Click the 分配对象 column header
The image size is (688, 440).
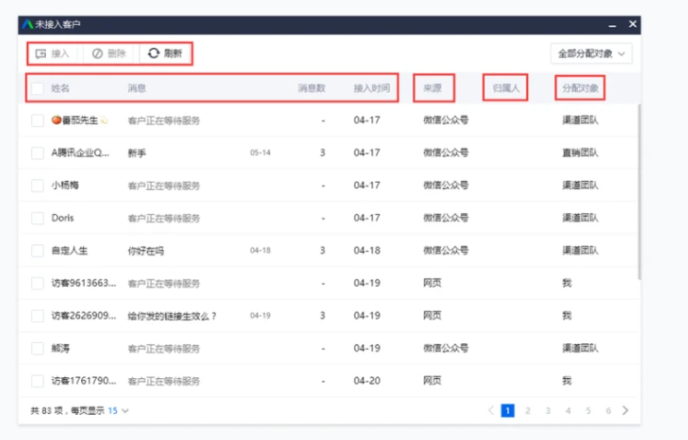[x=580, y=88]
